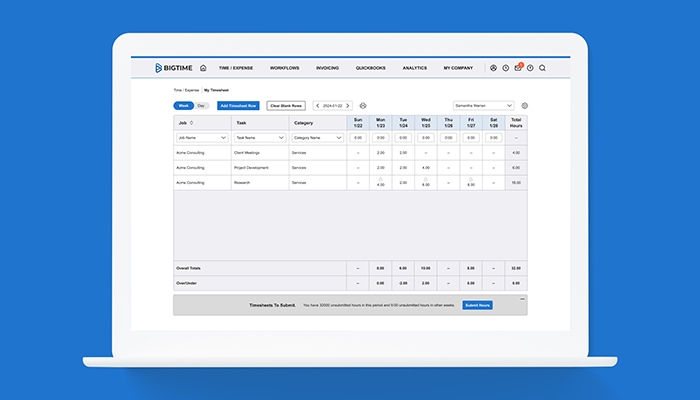The width and height of the screenshot is (700, 400).
Task: Click the 32.00 overall total hours cell
Action: click(516, 268)
